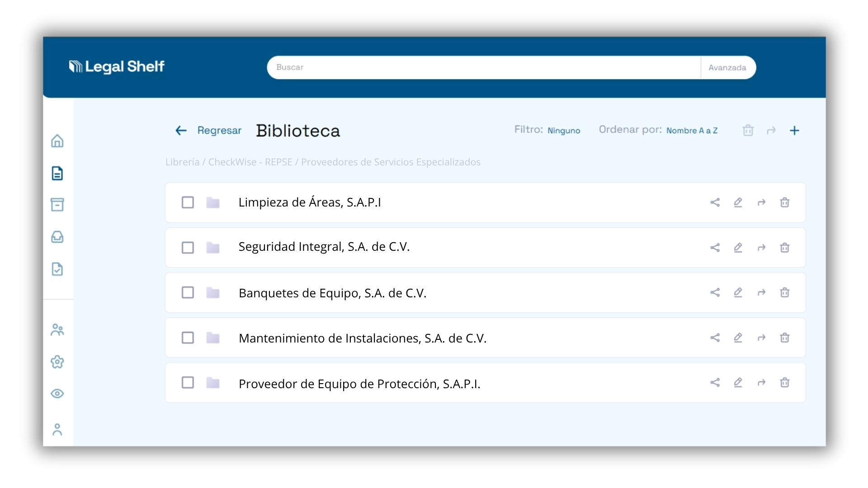Delete the Mantenimiento de Instalaciones folder
This screenshot has width=868, height=488.
click(785, 338)
